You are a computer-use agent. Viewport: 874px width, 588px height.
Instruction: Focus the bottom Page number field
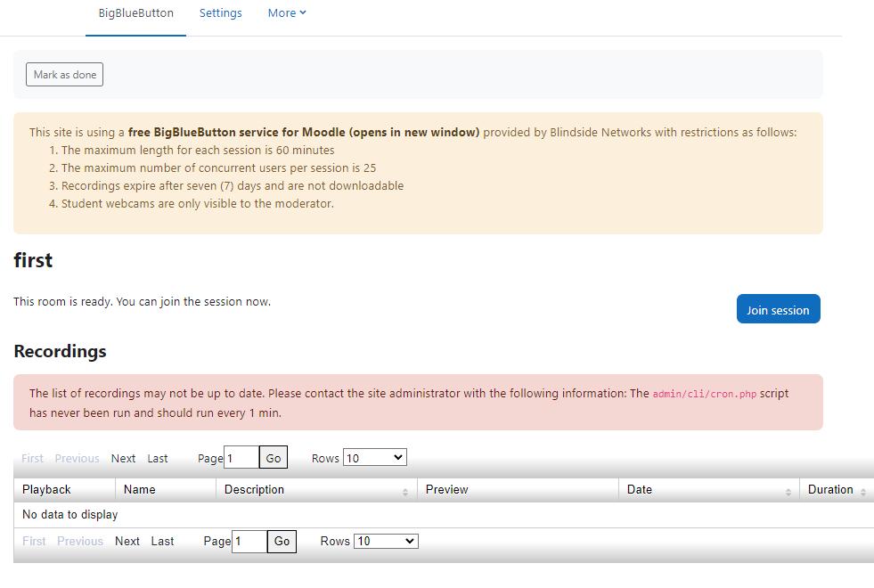point(249,542)
